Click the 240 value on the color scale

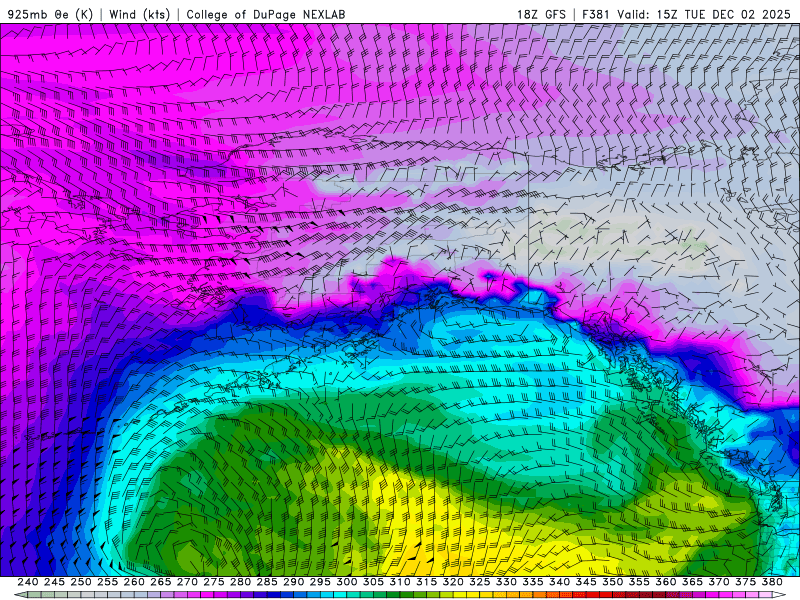click(28, 582)
